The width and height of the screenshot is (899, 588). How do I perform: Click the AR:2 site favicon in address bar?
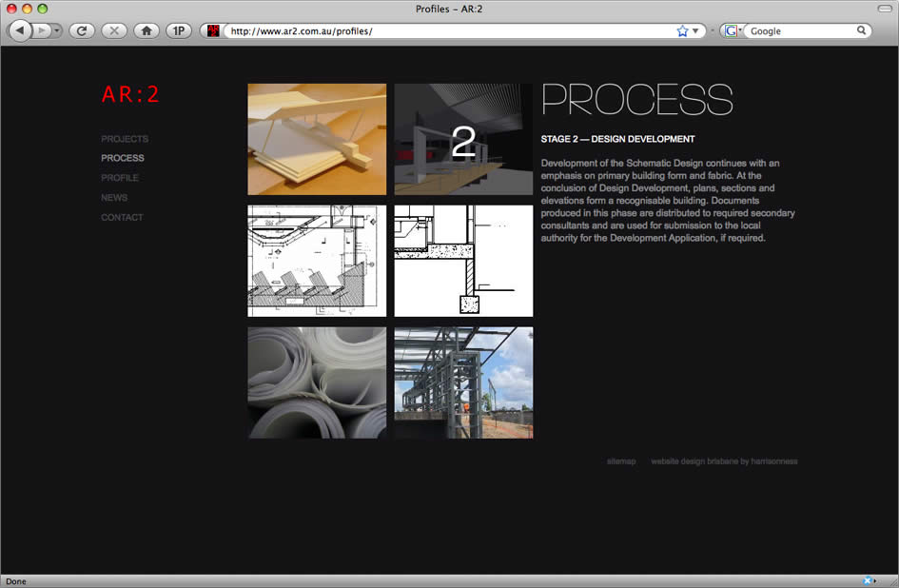[x=213, y=30]
